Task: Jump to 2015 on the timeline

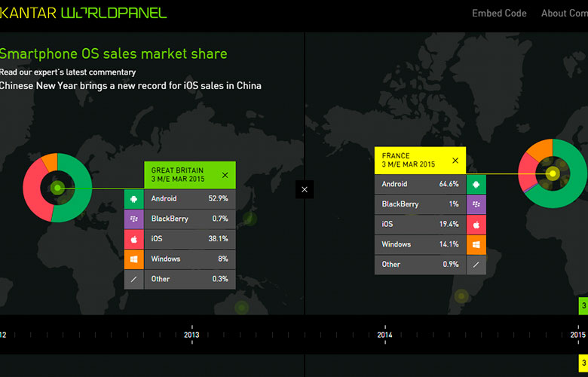Action: click(578, 335)
